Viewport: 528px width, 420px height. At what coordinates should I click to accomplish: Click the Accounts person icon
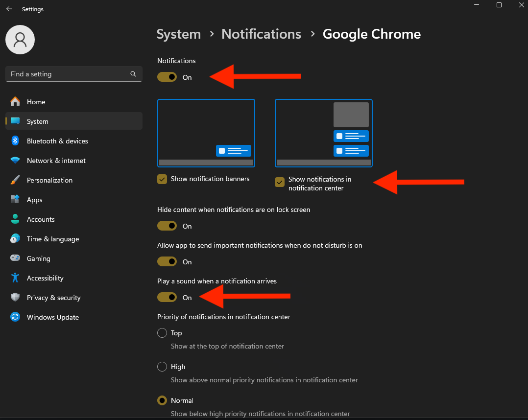click(x=15, y=219)
